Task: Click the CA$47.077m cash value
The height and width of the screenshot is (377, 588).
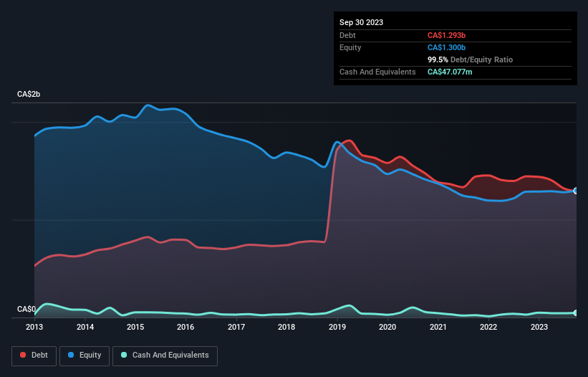Action: [x=450, y=72]
